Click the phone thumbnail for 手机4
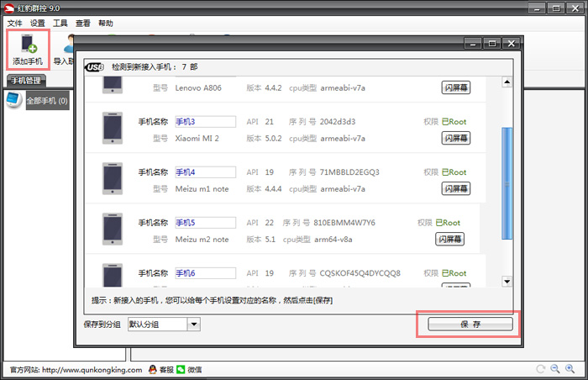 coord(113,178)
